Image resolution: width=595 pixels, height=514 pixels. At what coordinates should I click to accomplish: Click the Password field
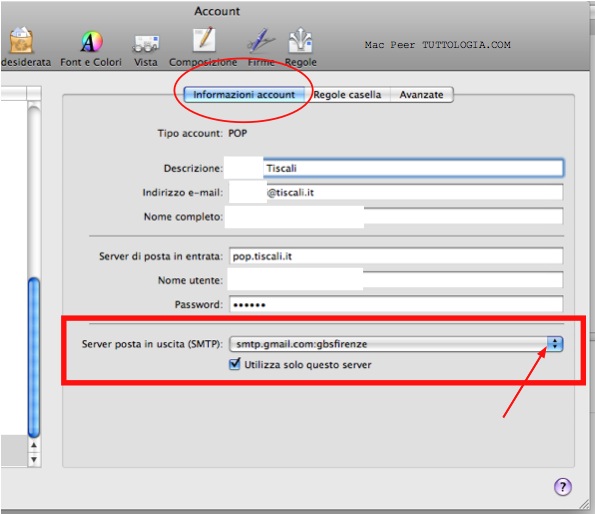pos(396,305)
